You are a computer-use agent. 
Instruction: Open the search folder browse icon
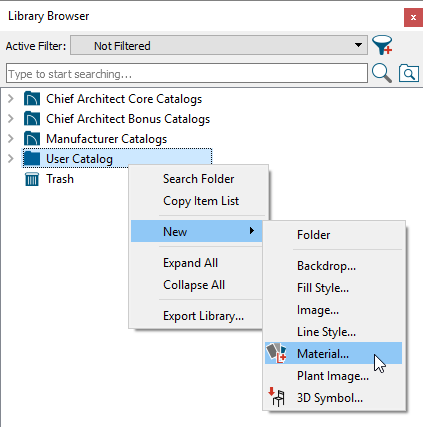(409, 73)
